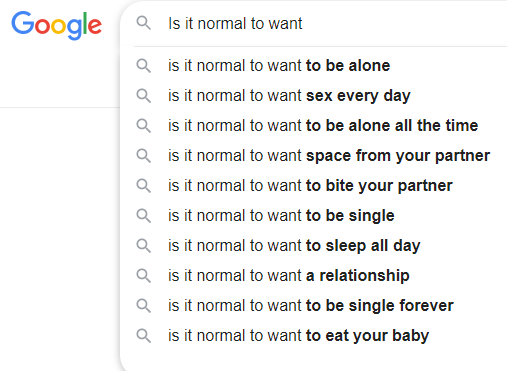Image resolution: width=507 pixels, height=371 pixels.
Task: Select suggestion 'sex every day'
Action: pos(314,96)
